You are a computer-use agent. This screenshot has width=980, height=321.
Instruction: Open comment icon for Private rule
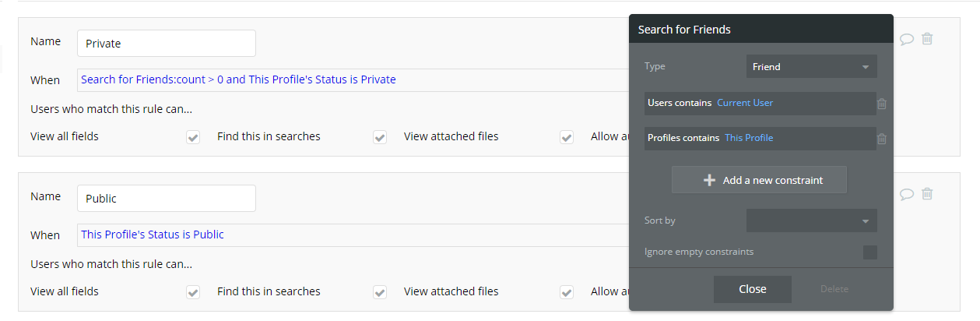(x=907, y=39)
